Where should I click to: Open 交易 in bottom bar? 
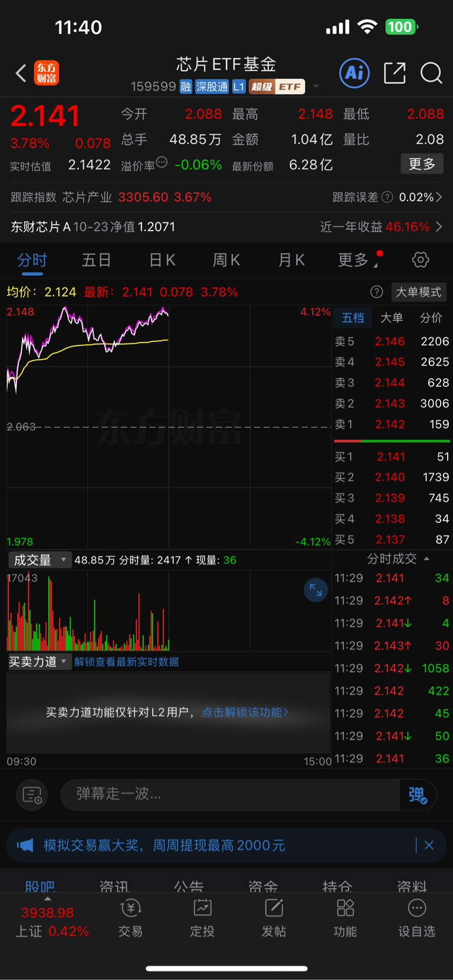(130, 917)
